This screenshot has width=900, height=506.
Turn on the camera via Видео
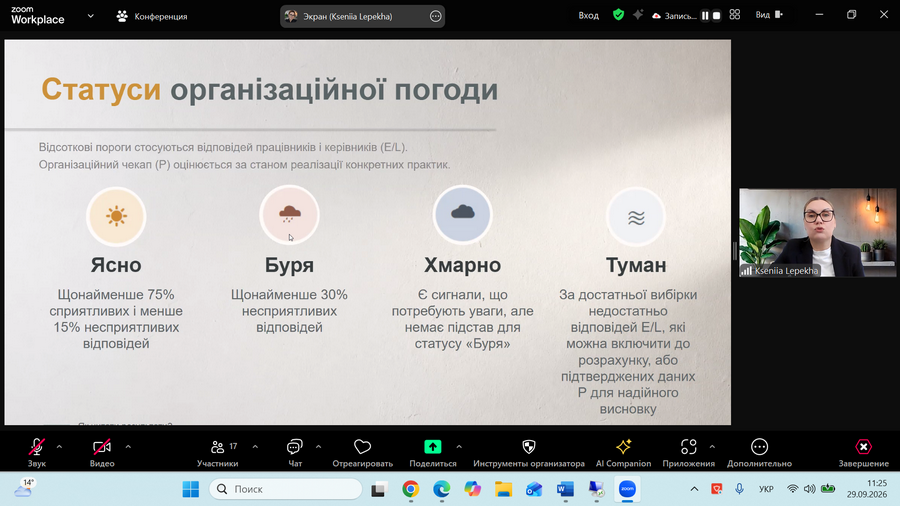(102, 452)
